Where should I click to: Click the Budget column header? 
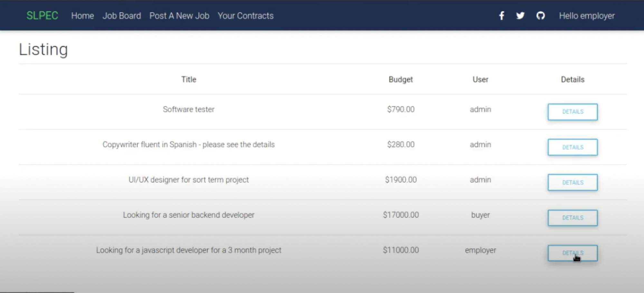tap(401, 80)
